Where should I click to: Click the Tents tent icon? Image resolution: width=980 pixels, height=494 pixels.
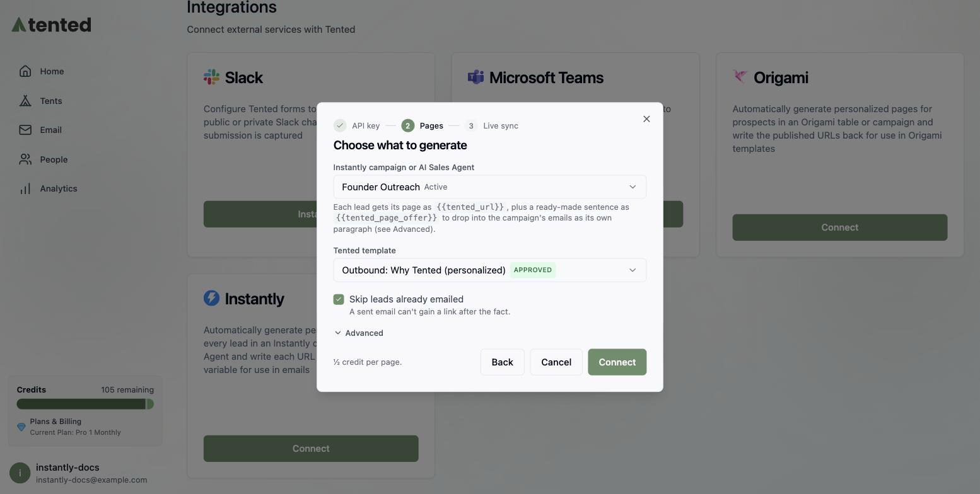click(x=25, y=101)
